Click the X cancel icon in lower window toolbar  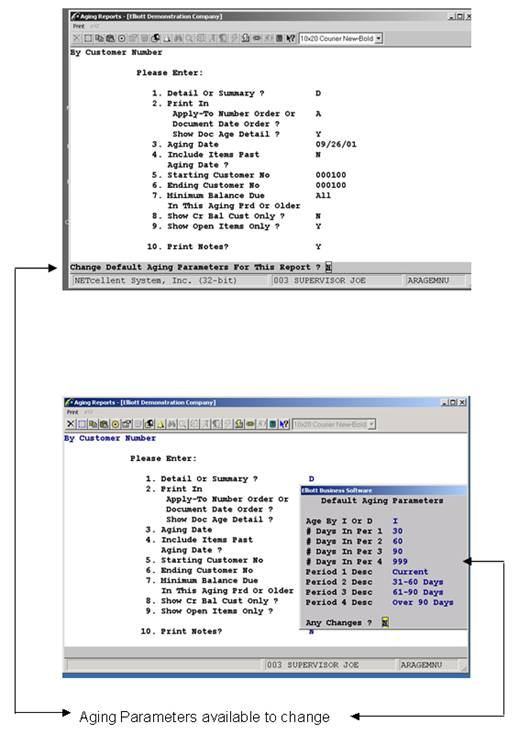coord(71,424)
